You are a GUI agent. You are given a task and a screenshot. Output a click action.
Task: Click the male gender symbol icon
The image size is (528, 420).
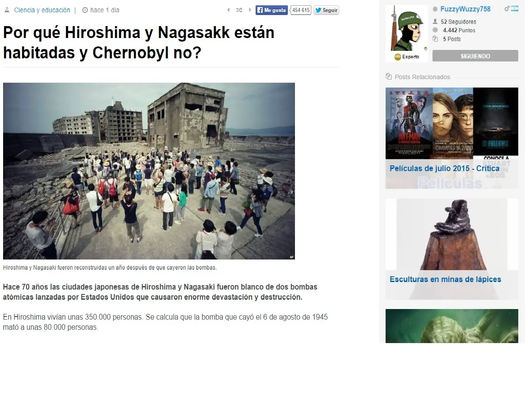pyautogui.click(x=506, y=9)
